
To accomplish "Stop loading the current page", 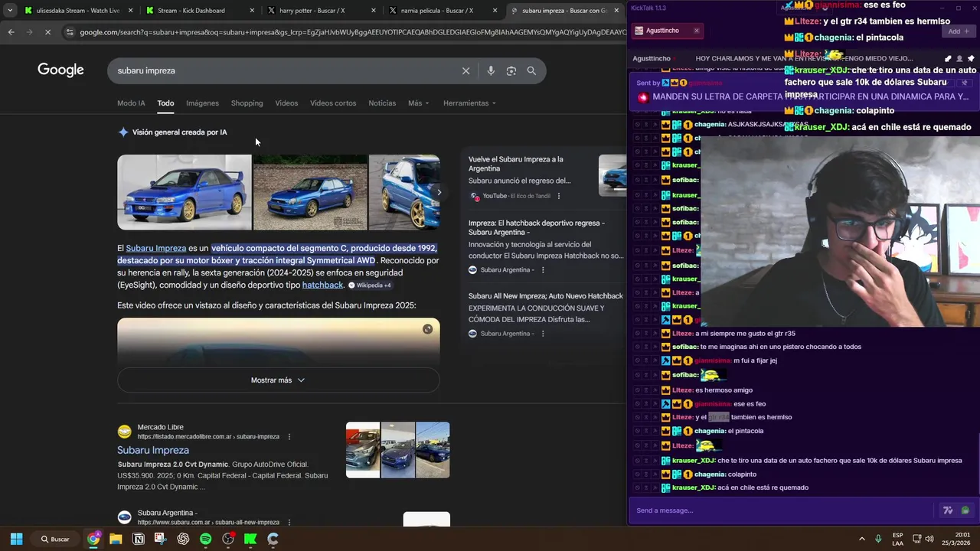I will tap(47, 32).
